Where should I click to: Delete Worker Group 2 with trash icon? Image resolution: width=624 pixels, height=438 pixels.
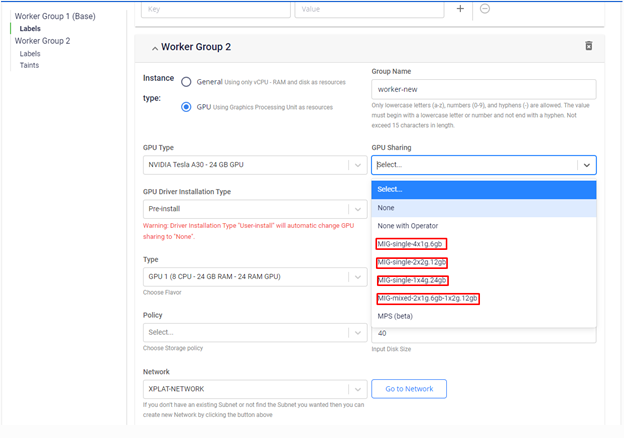[588, 46]
